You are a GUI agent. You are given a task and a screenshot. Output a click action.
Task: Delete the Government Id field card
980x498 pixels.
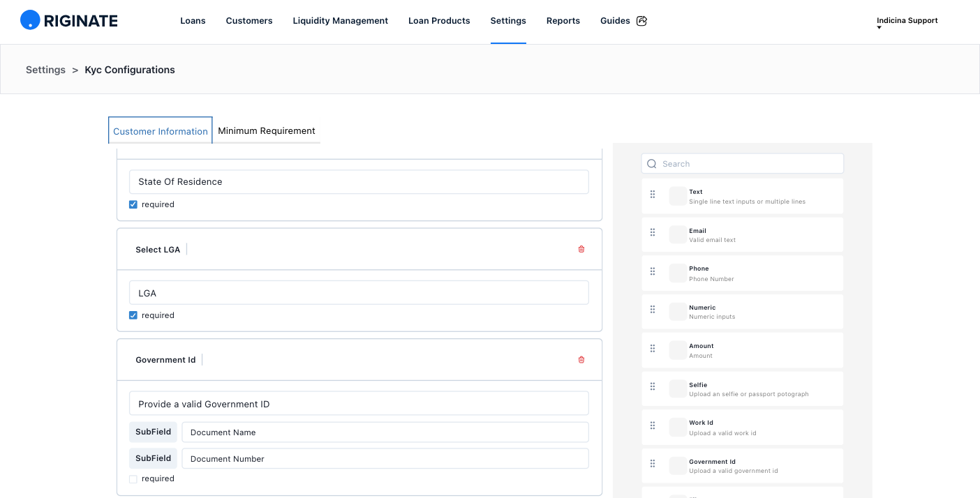(581, 360)
